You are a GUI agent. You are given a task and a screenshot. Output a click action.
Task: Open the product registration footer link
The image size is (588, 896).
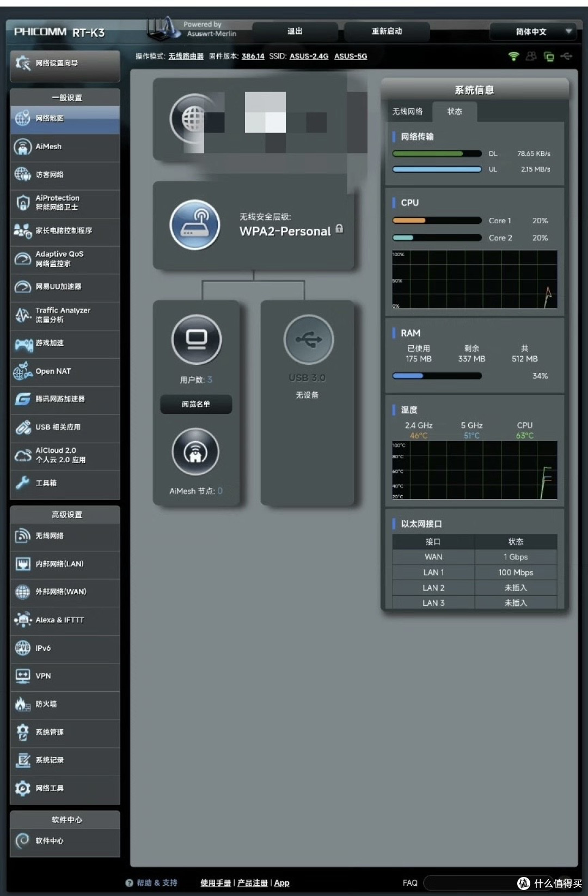(x=253, y=883)
